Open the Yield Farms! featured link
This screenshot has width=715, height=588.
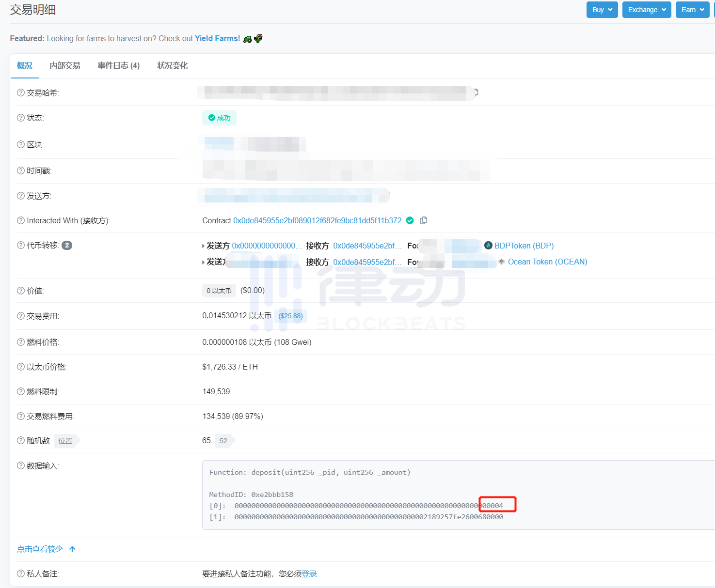217,38
